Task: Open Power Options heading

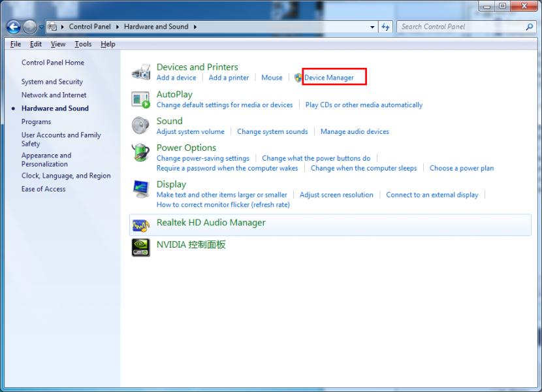Action: [186, 148]
